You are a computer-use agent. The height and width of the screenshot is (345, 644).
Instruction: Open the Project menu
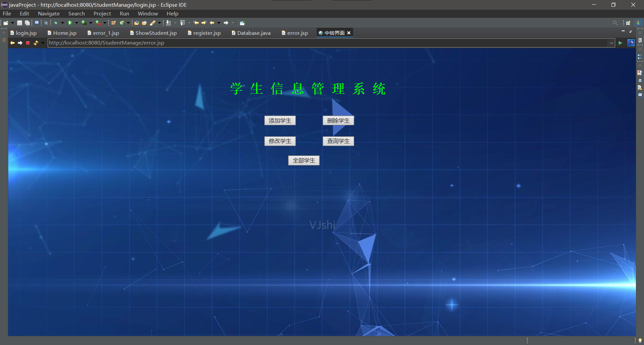pos(102,14)
